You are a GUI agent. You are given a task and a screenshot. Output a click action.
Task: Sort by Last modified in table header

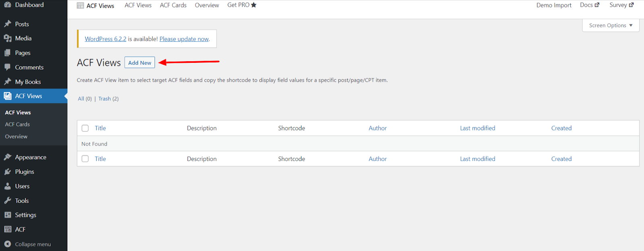tap(478, 128)
